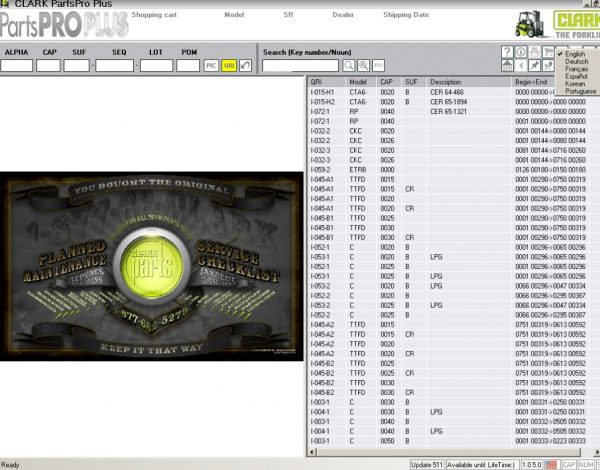Viewport: 600px width, 470px height.
Task: Click horizontal scrollbar left arrow under list
Action: tap(311, 452)
